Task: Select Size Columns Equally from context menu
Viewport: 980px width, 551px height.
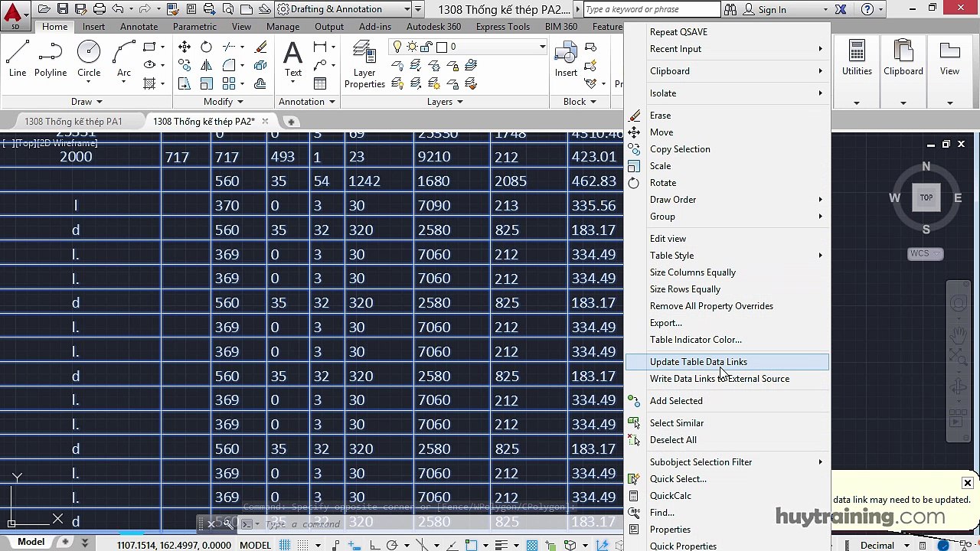Action: (727, 272)
